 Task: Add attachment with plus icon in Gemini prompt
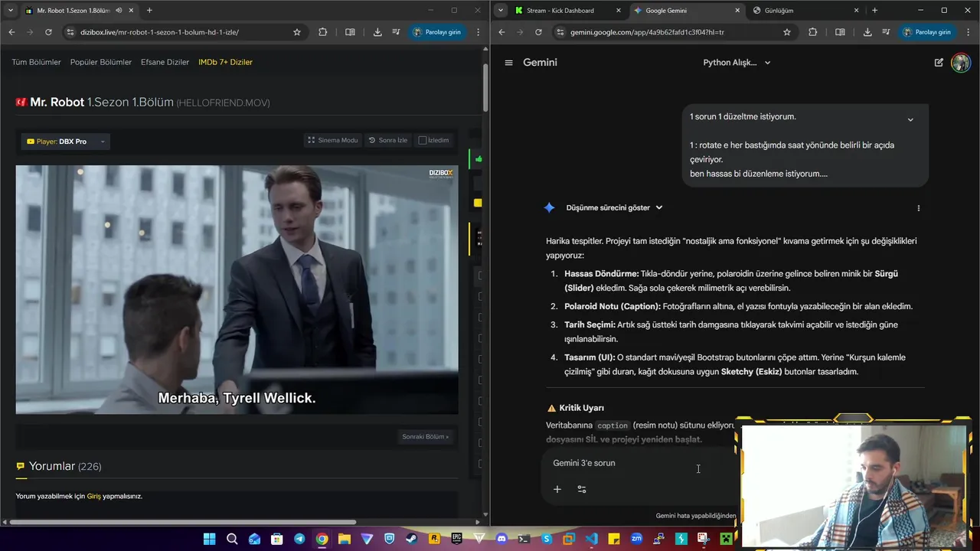click(x=557, y=489)
